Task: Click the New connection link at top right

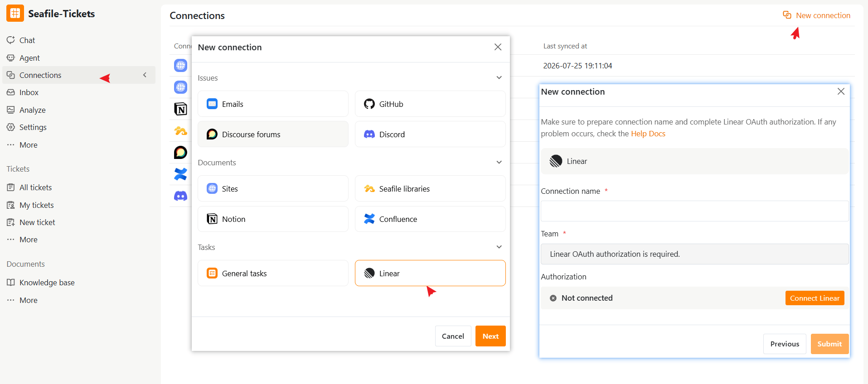Action: tap(817, 15)
